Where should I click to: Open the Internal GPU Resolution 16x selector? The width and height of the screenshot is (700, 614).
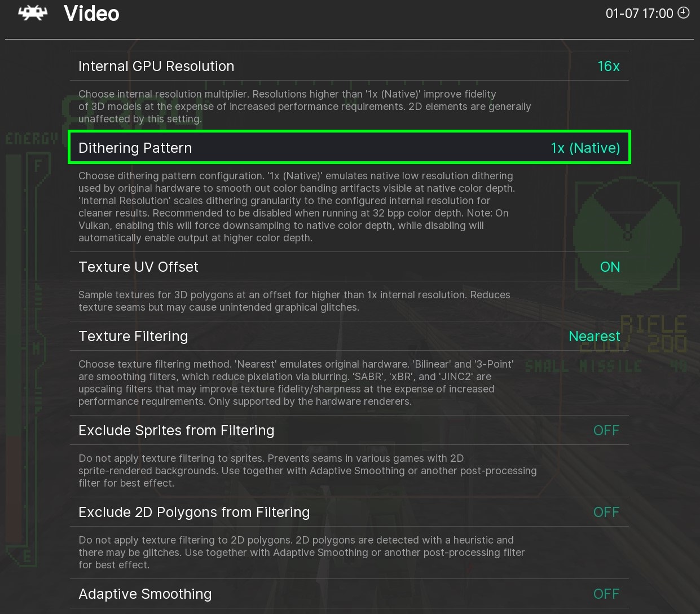point(609,66)
